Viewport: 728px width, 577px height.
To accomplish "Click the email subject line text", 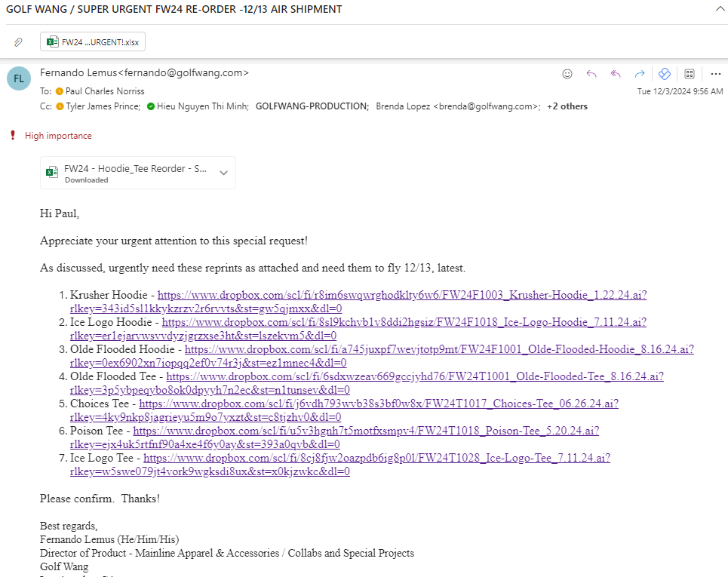I will click(174, 9).
